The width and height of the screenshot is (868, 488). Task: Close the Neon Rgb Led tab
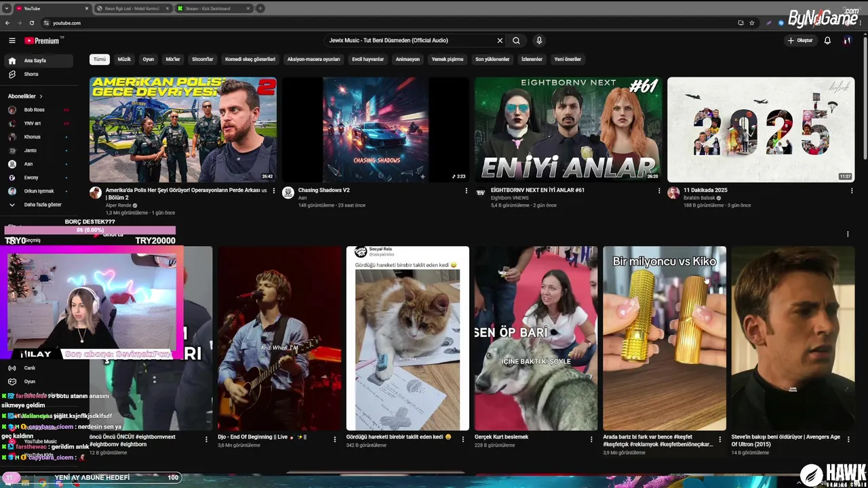tap(167, 9)
